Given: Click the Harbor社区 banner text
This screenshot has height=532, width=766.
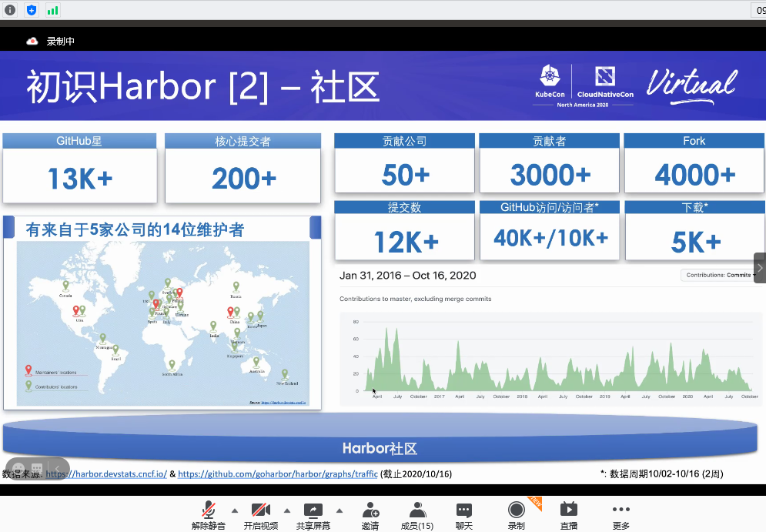Looking at the screenshot, I should click(380, 448).
